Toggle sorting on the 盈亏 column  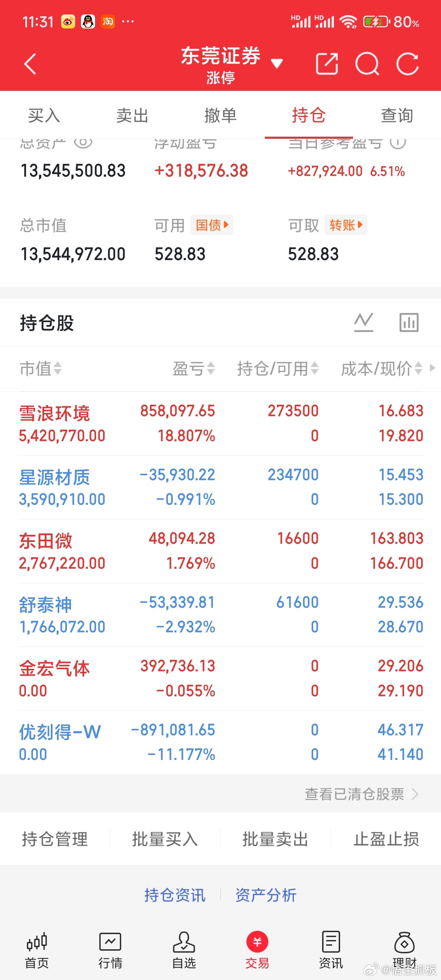click(194, 368)
